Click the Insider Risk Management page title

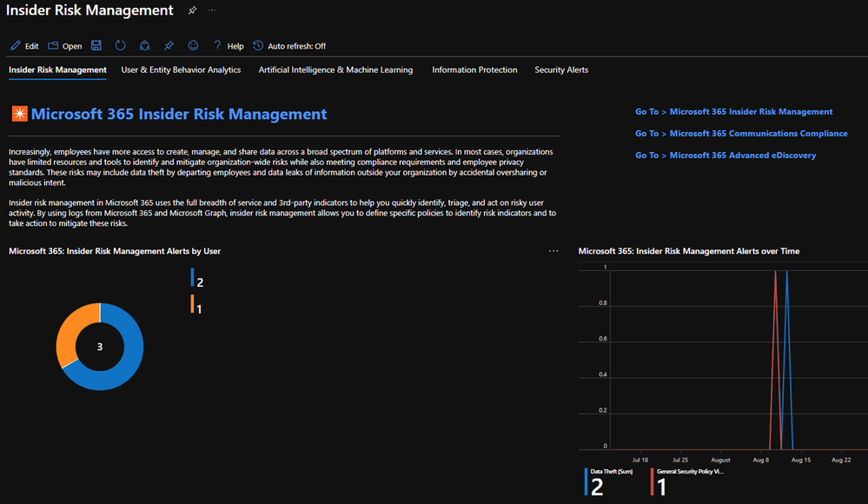(89, 10)
